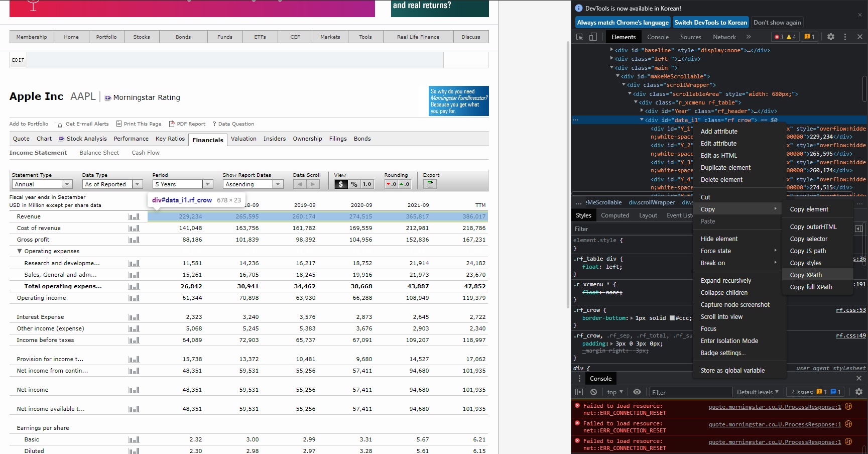Select Edit as HTML menu entry
This screenshot has width=868, height=454.
tap(739, 156)
